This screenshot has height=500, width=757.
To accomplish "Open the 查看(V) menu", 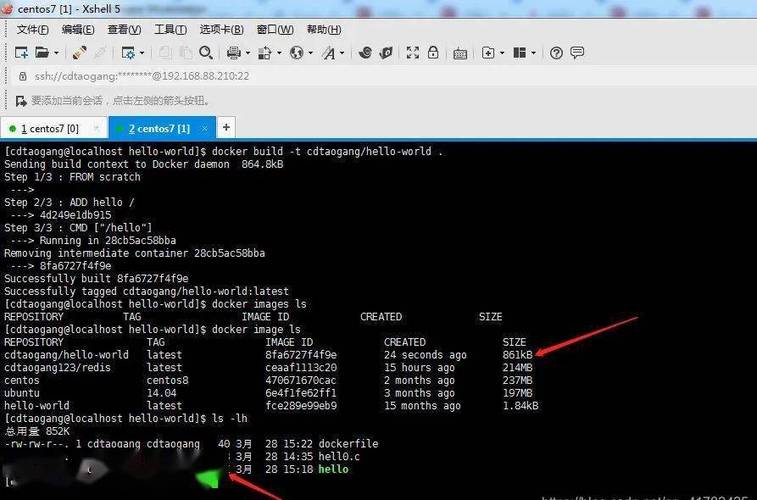I will pos(124,29).
